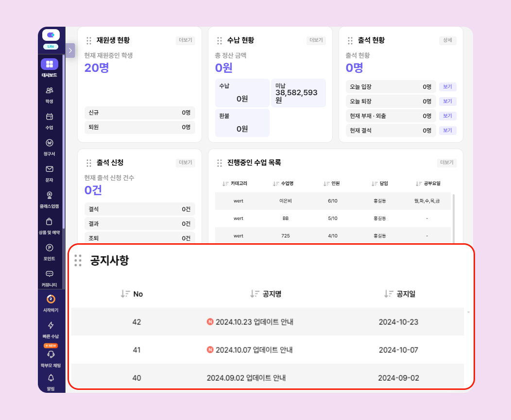The image size is (511, 420).
Task: Click 보기 for 현재 부재 · 외출
Action: click(447, 116)
